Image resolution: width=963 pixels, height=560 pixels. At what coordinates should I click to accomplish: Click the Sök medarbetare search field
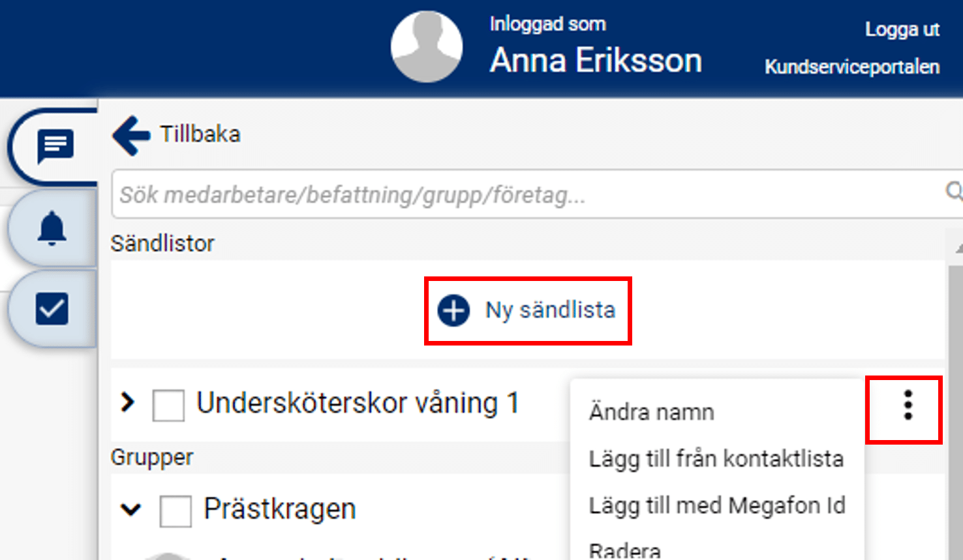tap(522, 195)
